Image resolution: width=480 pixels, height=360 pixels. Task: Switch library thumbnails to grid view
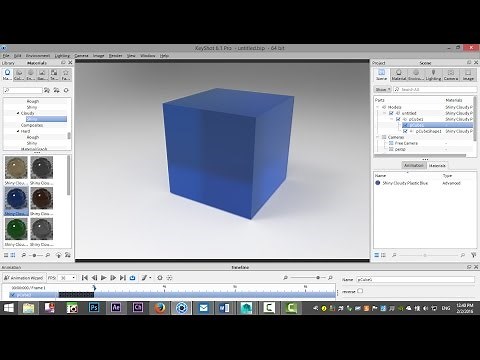tap(13, 255)
